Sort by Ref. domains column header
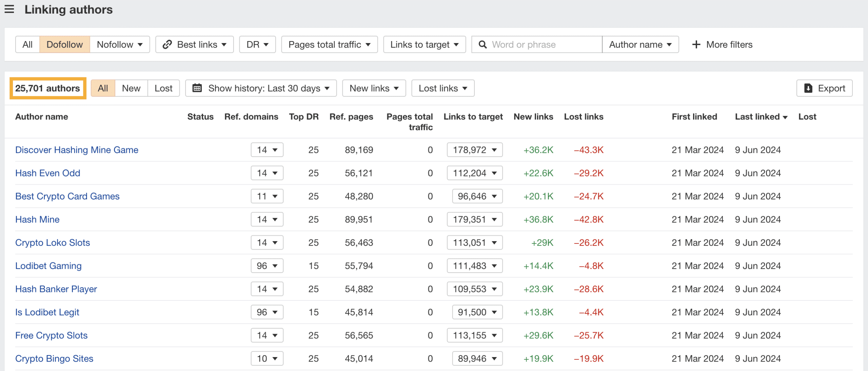This screenshot has height=371, width=868. pyautogui.click(x=251, y=117)
